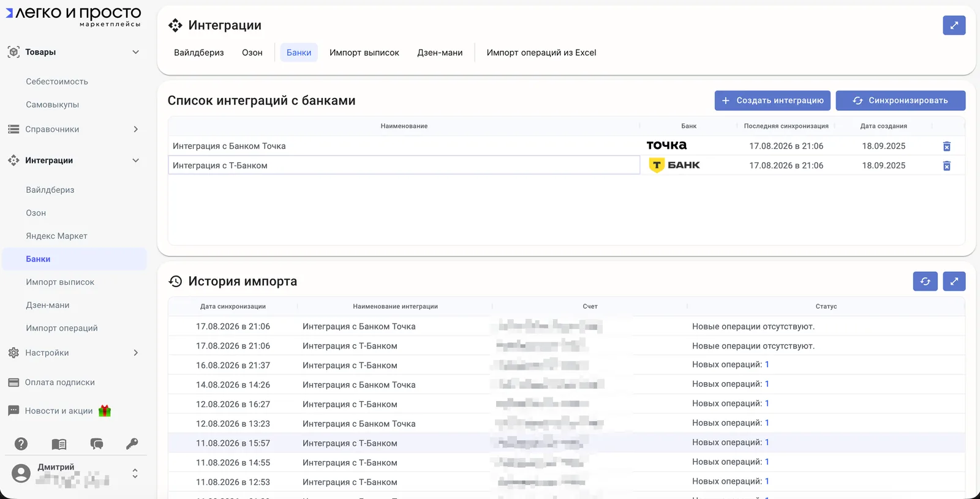Sort by the Последняя синхронизация column header
This screenshot has width=980, height=499.
786,126
